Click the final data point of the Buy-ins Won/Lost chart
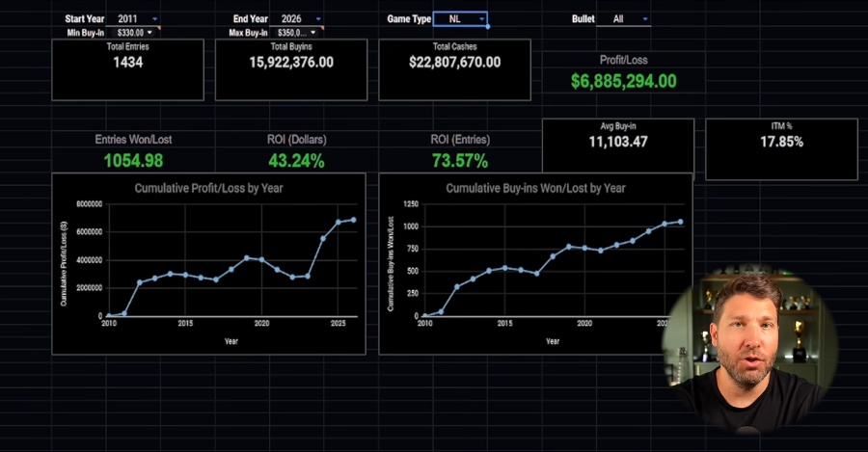 (x=680, y=222)
